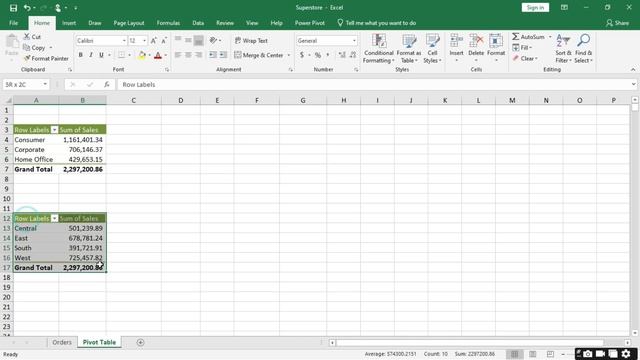This screenshot has height=360, width=640.
Task: Save the workbook with the disk icon
Action: coord(13,8)
